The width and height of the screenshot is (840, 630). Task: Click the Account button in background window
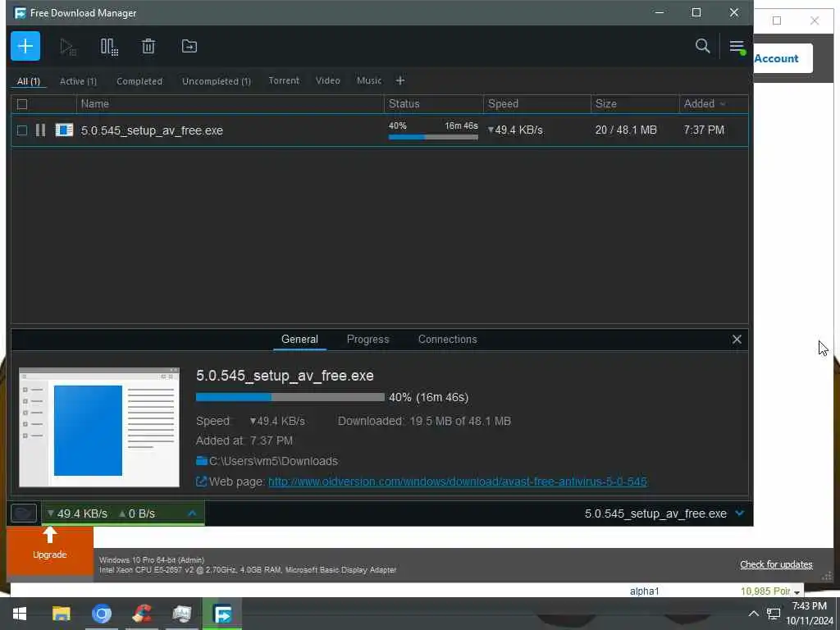click(x=783, y=58)
